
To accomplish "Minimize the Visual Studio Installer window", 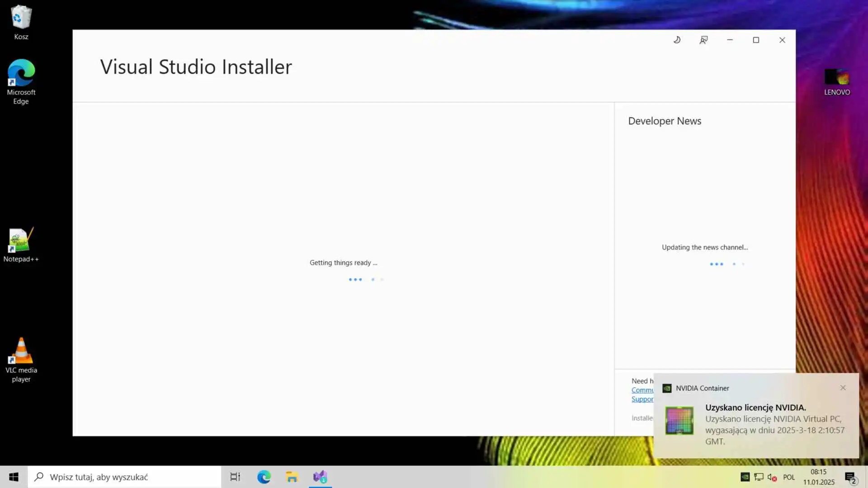I will point(730,40).
